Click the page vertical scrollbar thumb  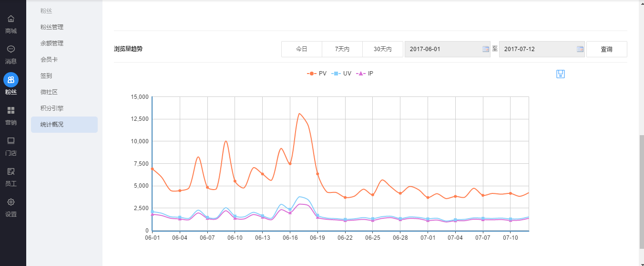click(x=641, y=191)
